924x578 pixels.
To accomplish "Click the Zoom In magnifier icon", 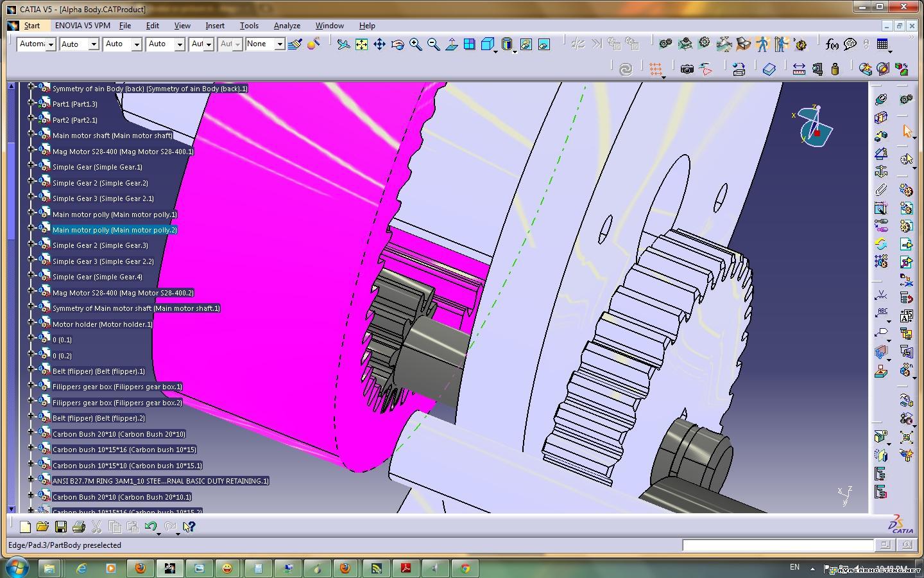I will 415,44.
